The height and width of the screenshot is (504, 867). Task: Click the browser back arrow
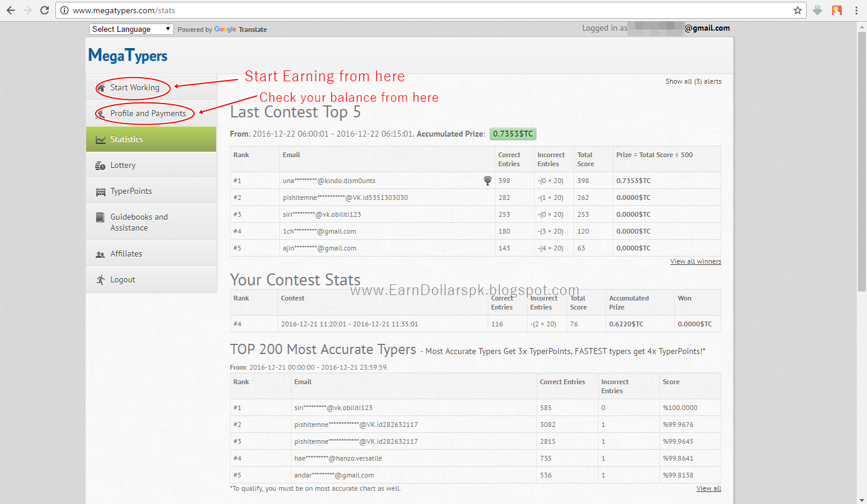tap(10, 10)
